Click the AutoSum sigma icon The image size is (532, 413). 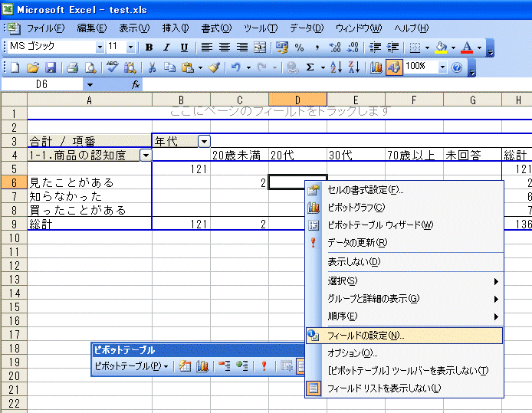[x=310, y=67]
